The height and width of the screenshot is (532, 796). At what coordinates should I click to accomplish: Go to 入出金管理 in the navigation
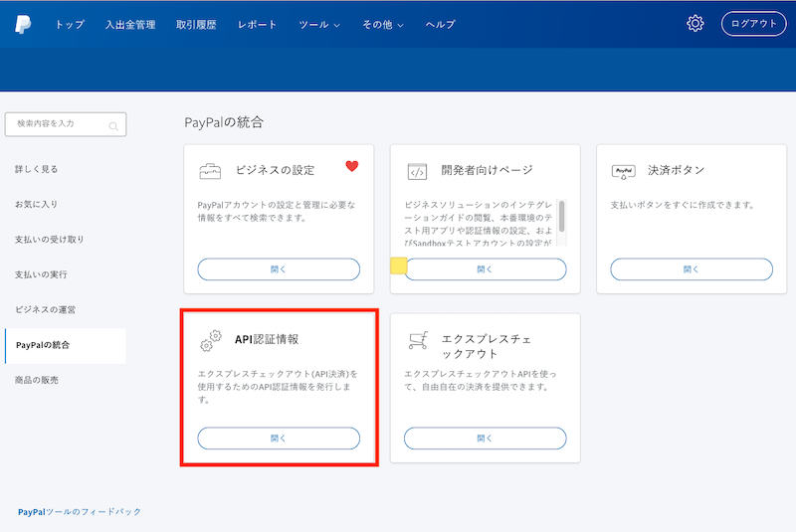(x=130, y=24)
